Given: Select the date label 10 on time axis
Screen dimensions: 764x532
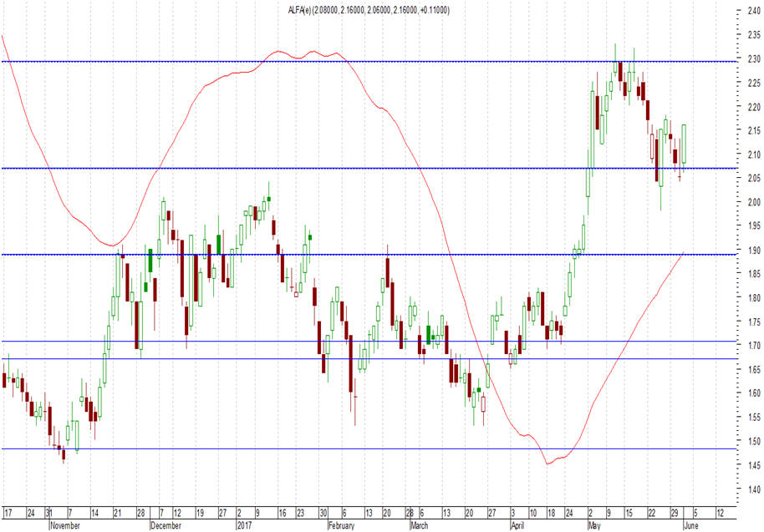Looking at the screenshot, I should point(533,513).
